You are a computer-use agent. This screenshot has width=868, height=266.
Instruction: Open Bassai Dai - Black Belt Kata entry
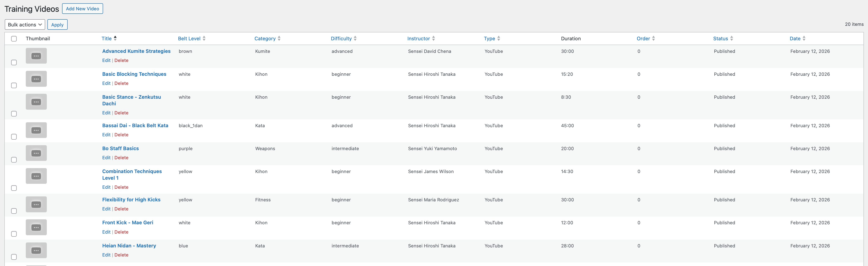click(135, 125)
